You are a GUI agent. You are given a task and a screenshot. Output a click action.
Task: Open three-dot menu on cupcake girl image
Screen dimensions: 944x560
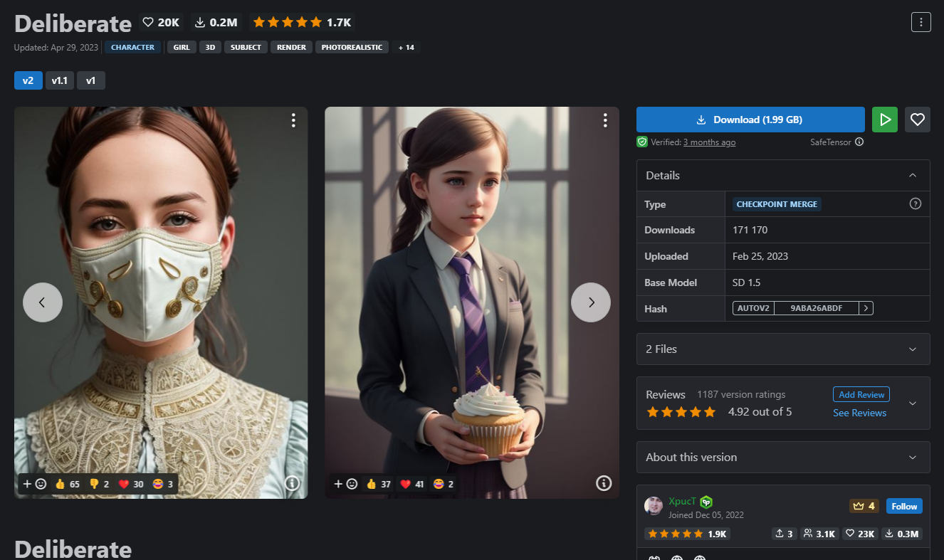pos(604,121)
